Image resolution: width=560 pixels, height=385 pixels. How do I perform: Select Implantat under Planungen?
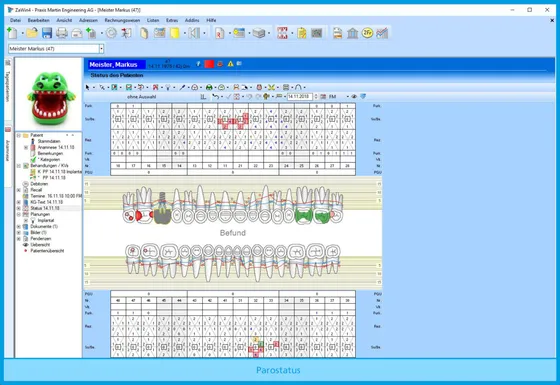[46, 220]
